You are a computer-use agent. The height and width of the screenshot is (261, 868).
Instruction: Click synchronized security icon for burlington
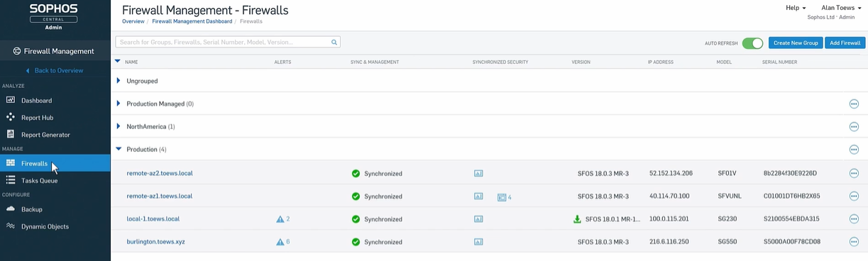478,242
